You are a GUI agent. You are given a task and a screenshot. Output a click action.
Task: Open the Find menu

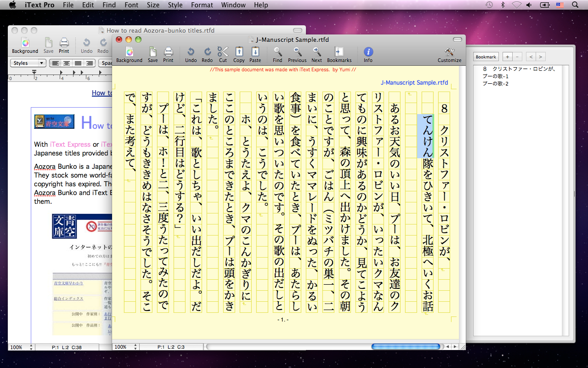point(109,5)
